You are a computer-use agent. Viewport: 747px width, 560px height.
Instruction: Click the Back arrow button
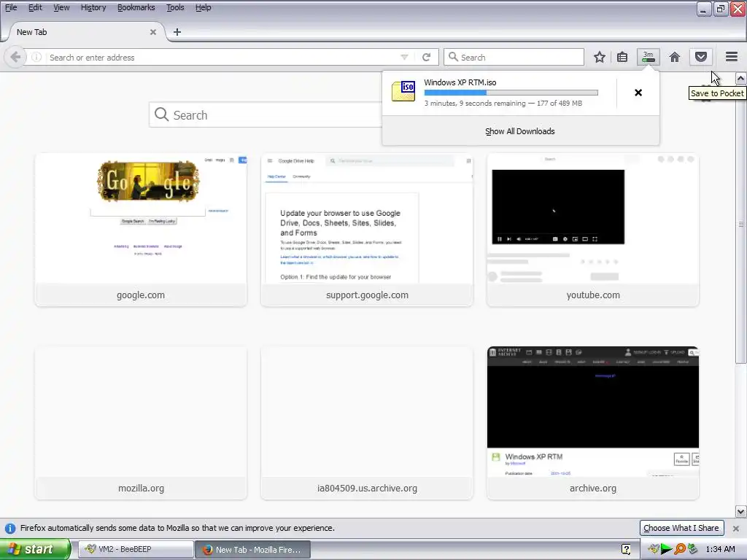pos(15,58)
